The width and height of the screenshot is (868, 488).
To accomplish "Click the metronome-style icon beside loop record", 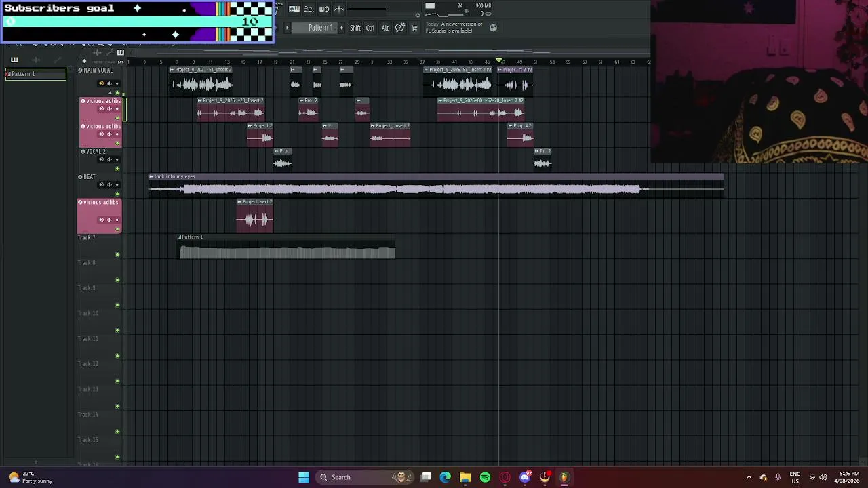I will 339,9.
